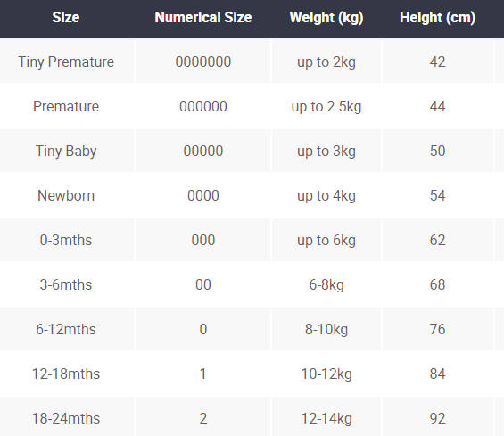Click the Newborn row label

[x=66, y=195]
